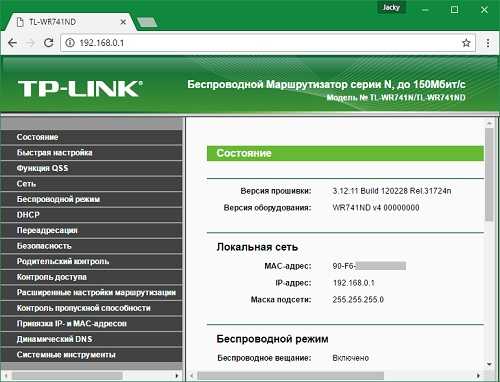Go to Переадресация settings
Image resolution: width=500 pixels, height=382 pixels.
coord(91,230)
